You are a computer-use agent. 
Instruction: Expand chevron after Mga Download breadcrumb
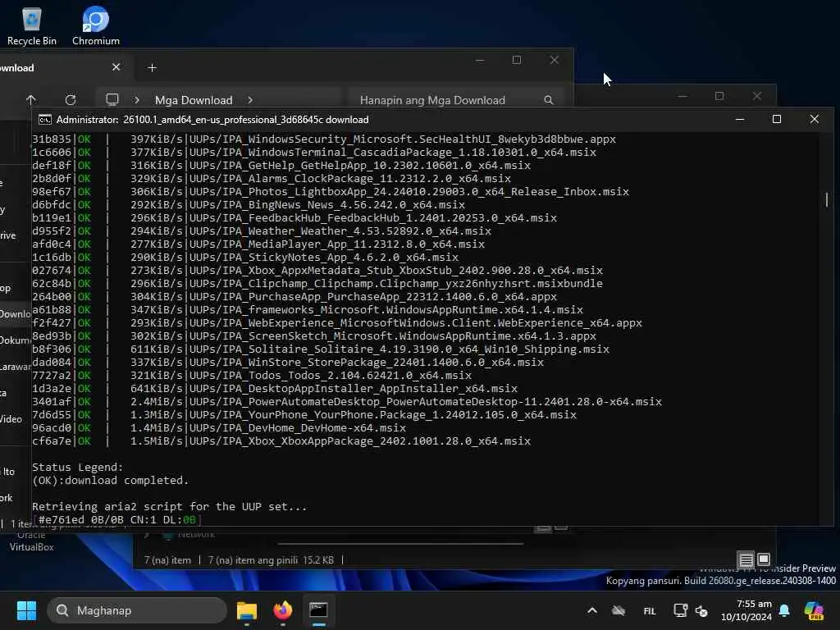click(x=250, y=99)
